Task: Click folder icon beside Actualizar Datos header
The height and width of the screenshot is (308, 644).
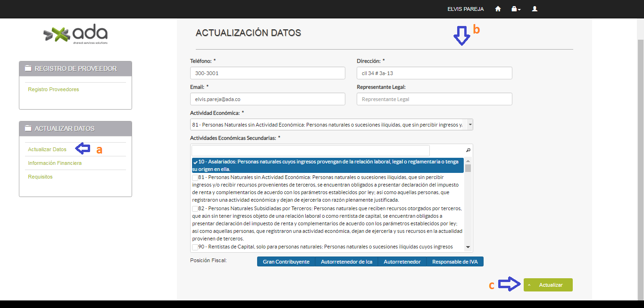Action: click(x=28, y=128)
